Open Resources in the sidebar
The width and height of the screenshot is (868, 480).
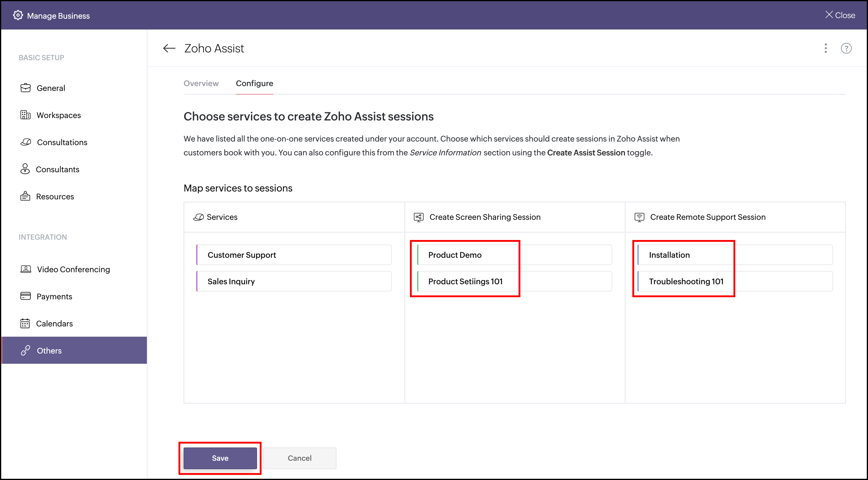point(55,197)
